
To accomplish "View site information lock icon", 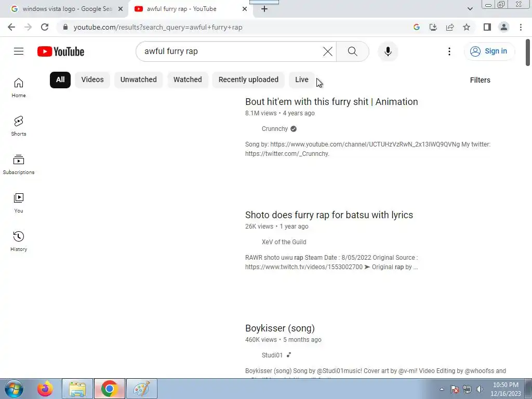I will [65, 27].
